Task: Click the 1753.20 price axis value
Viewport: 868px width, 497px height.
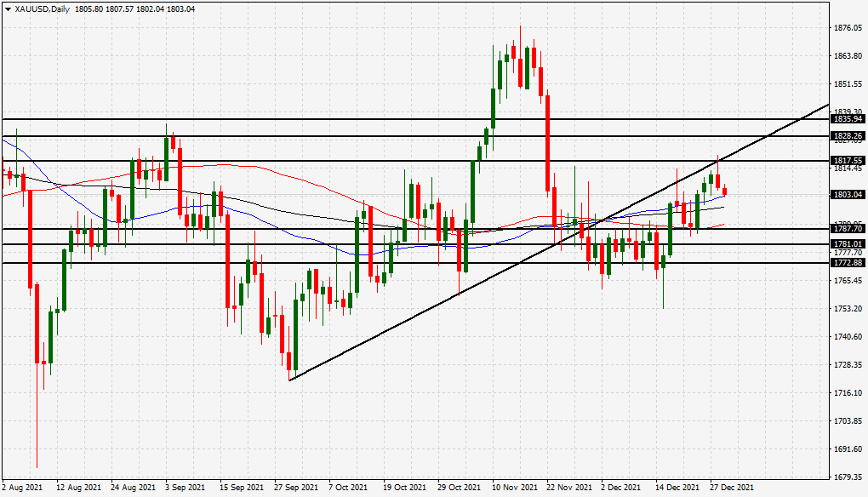Action: 848,309
